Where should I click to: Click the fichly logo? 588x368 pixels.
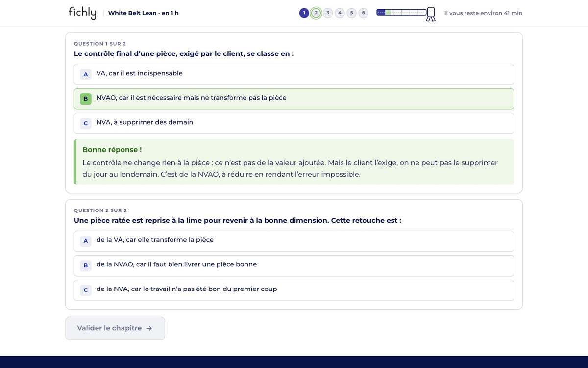click(82, 13)
